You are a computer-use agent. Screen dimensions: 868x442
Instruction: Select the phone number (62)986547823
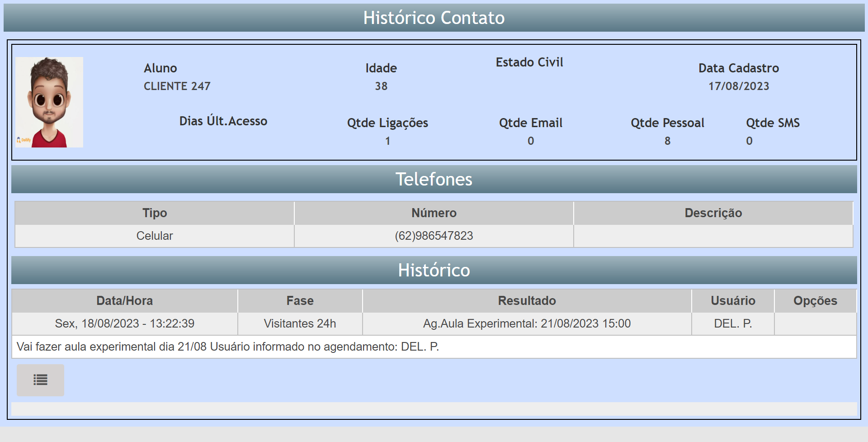434,236
